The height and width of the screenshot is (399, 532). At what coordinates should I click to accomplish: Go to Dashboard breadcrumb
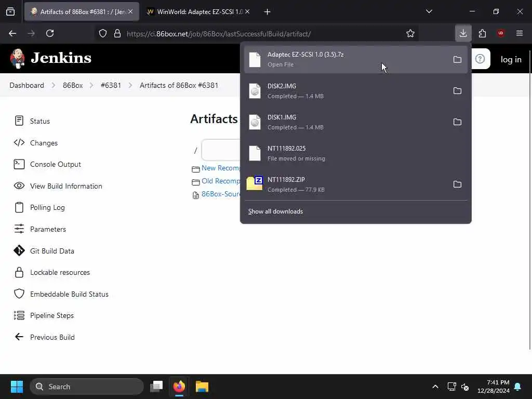[27, 85]
